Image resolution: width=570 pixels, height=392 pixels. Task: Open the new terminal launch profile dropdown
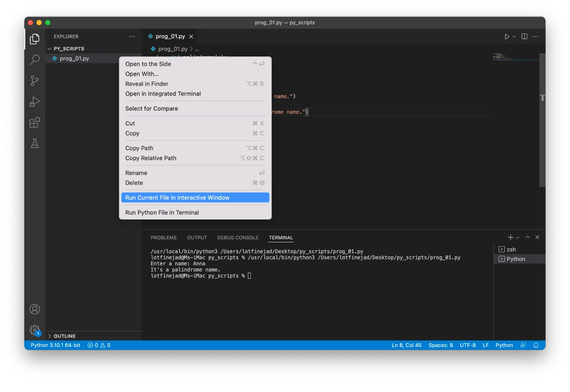(518, 238)
